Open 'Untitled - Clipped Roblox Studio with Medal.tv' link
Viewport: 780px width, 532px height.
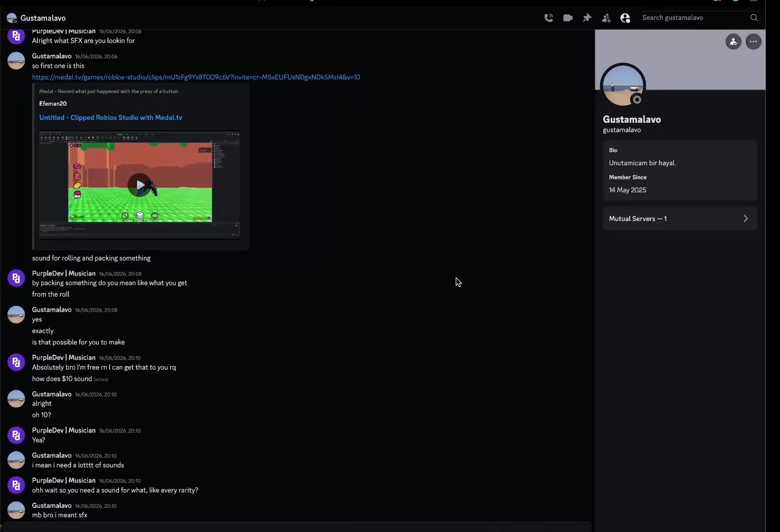pos(111,118)
